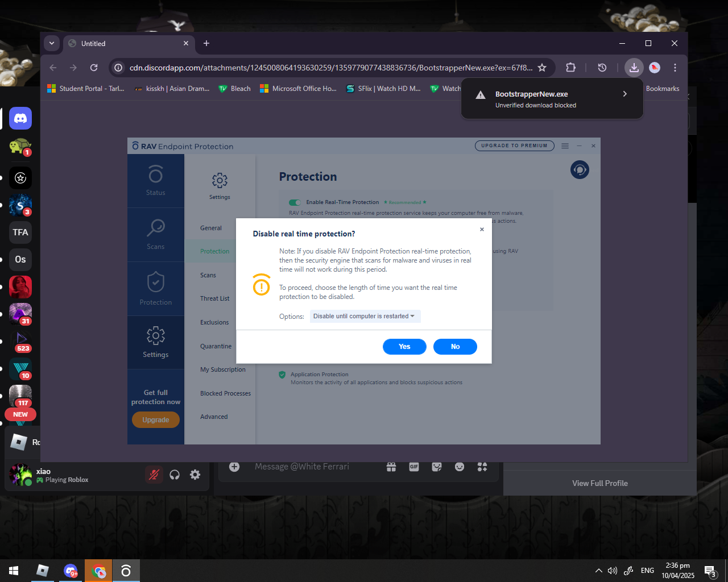Close the Disable real time protection dialog
This screenshot has height=582, width=728.
482,230
